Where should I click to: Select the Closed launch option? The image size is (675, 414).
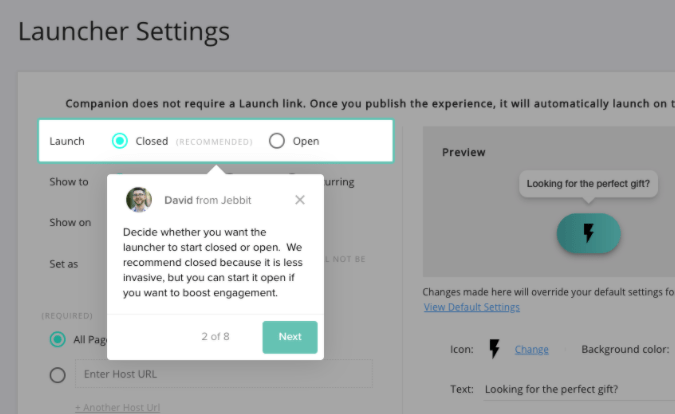[x=120, y=141]
